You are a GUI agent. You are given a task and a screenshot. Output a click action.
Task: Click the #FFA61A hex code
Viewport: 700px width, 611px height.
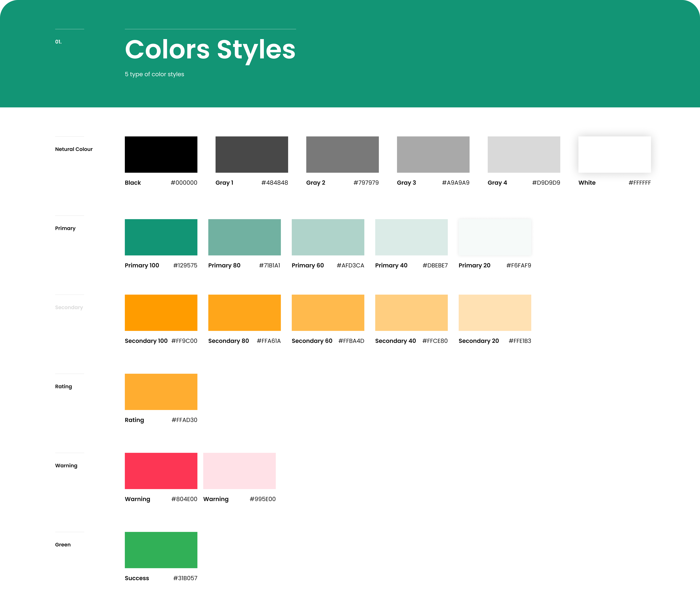pyautogui.click(x=269, y=341)
